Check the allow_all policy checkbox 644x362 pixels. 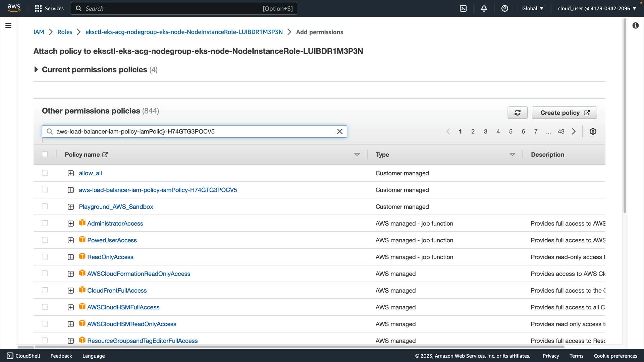[45, 173]
